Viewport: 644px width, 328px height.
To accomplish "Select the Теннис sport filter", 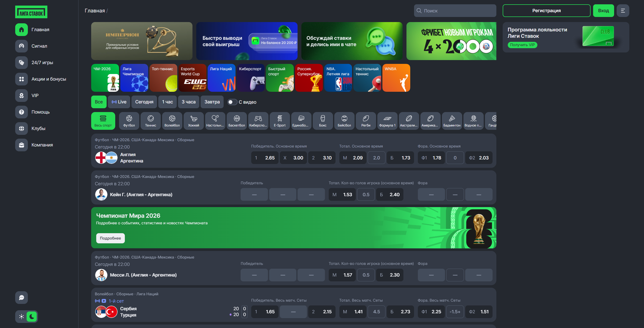I will point(151,121).
